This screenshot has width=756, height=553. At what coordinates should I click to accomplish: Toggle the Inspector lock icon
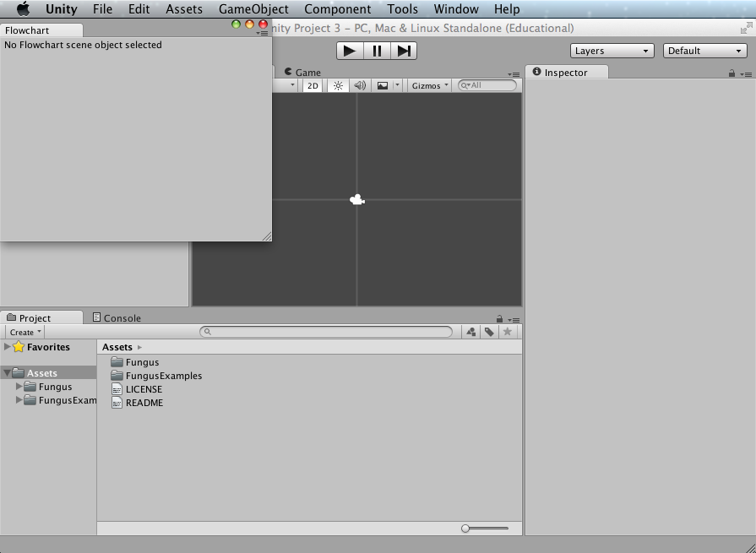pos(732,73)
